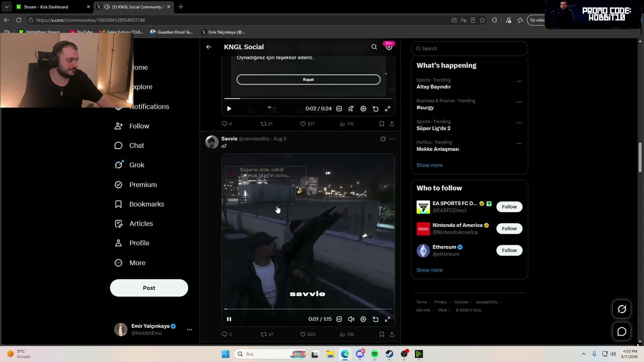Follow Ethereum account
This screenshot has width=644, height=362.
509,250
